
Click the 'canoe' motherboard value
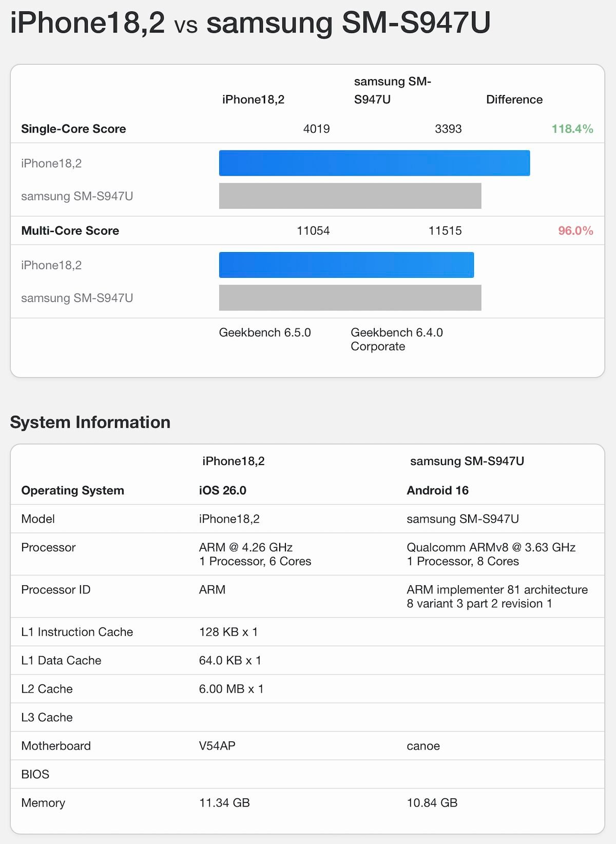tap(423, 746)
